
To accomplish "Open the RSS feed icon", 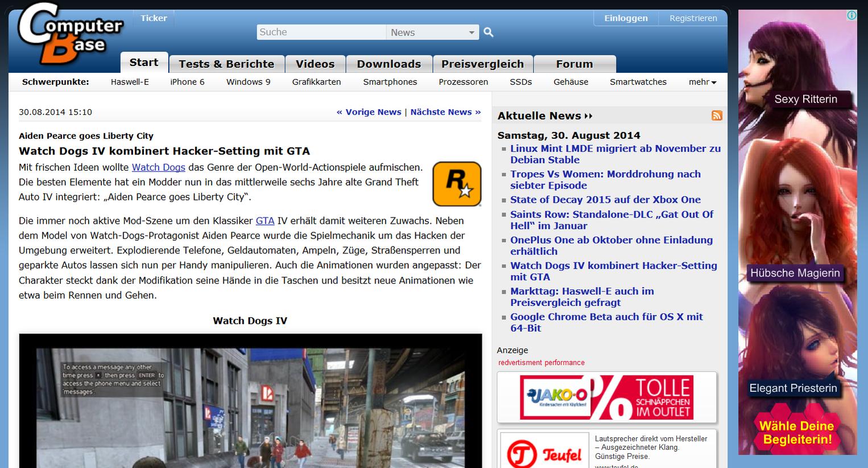I will pos(717,116).
